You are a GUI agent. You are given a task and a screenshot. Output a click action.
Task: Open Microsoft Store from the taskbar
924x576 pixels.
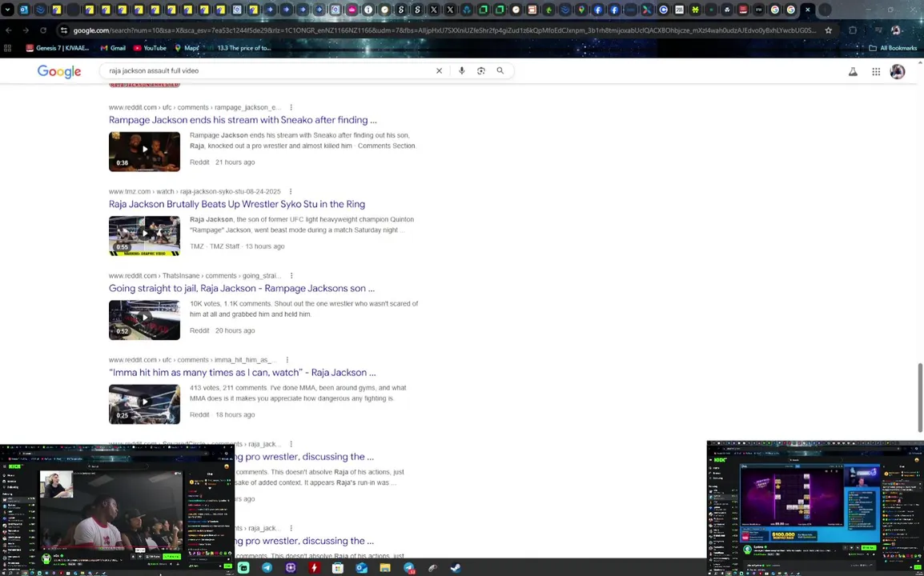338,568
